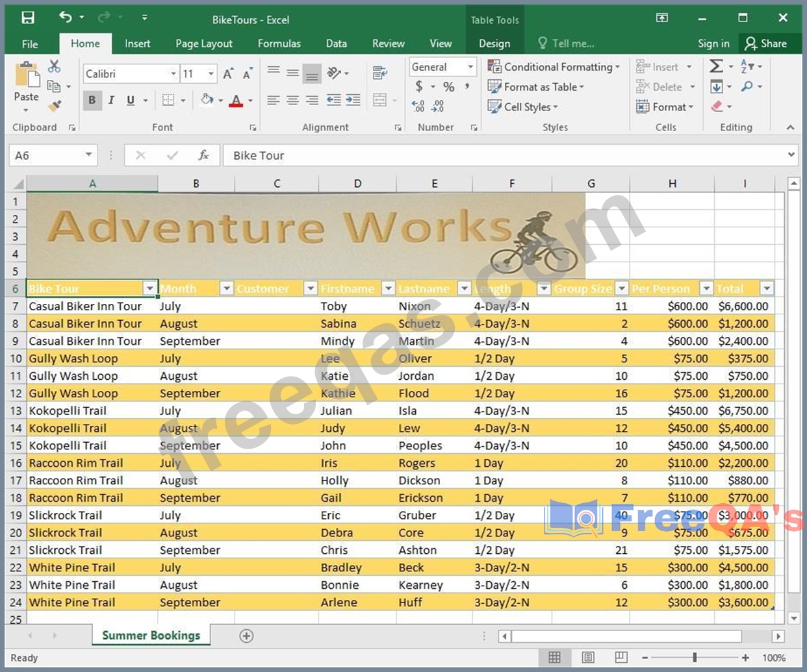Switch to Page Layout view in status bar
The height and width of the screenshot is (672, 807).
(x=588, y=658)
